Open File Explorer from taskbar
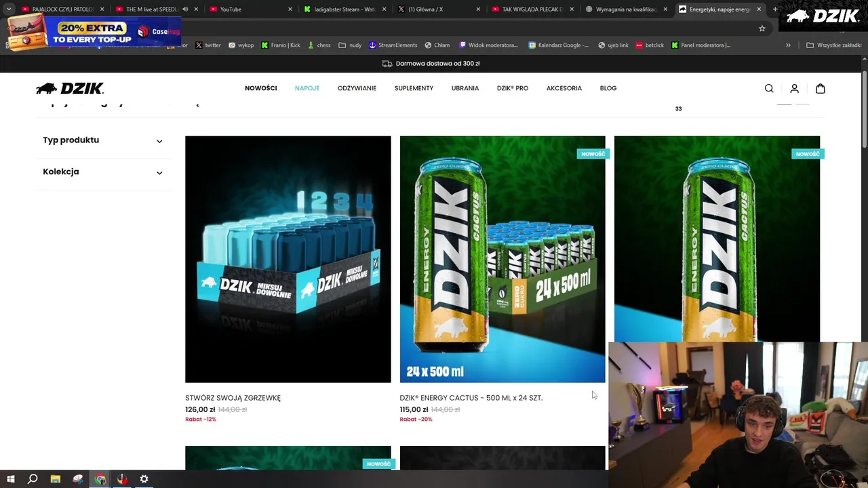The image size is (868, 488). click(56, 479)
